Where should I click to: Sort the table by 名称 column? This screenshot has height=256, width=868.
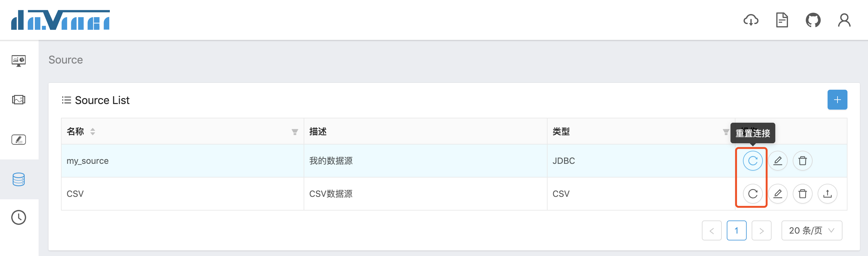coord(93,131)
